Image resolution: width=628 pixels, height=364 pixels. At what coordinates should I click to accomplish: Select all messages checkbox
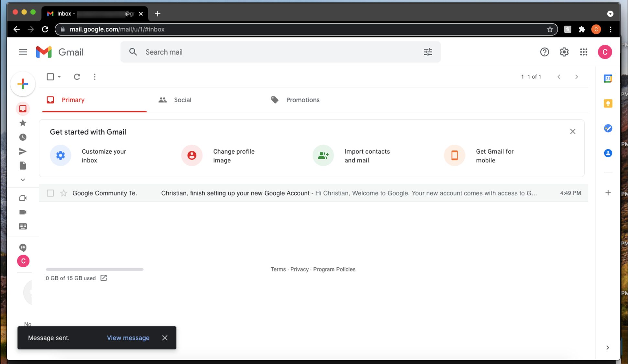point(50,77)
